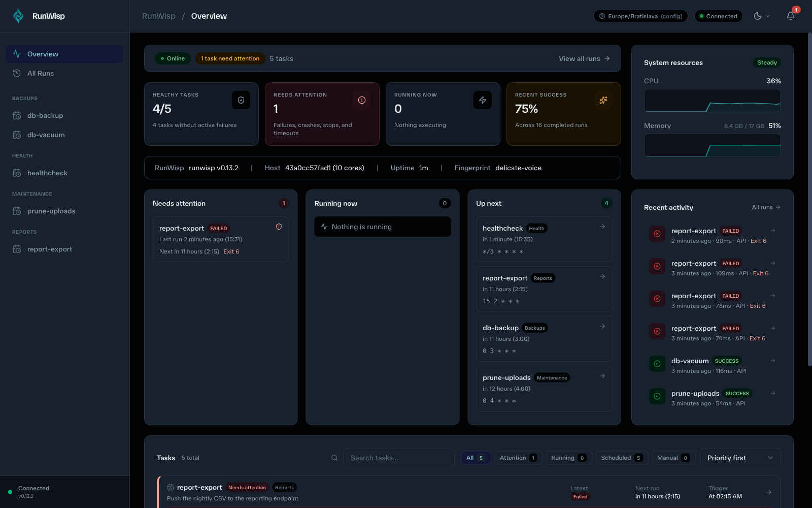This screenshot has width=812, height=508.
Task: Open the db-backup up-next arrow
Action: (602, 326)
